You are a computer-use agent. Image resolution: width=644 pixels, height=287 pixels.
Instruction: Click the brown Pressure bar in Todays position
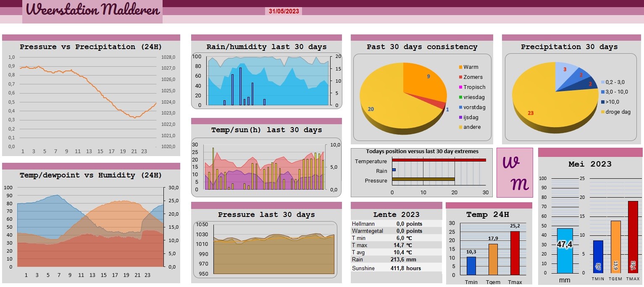tap(423, 179)
